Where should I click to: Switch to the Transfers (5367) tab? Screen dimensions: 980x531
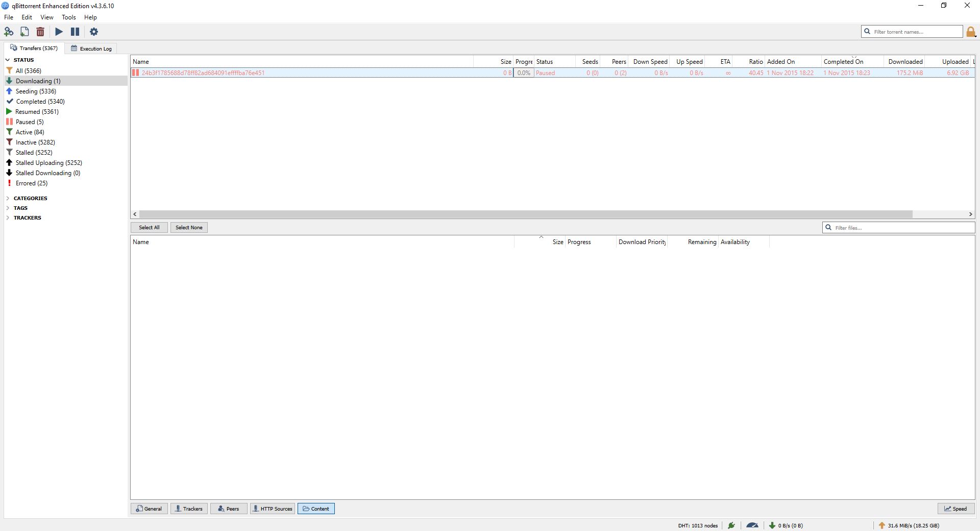(x=34, y=48)
